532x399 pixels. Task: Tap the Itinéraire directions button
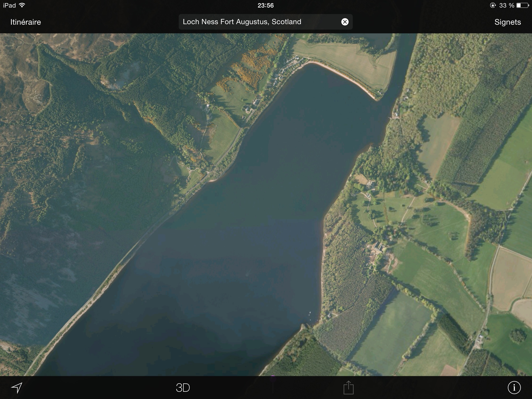[x=25, y=22]
